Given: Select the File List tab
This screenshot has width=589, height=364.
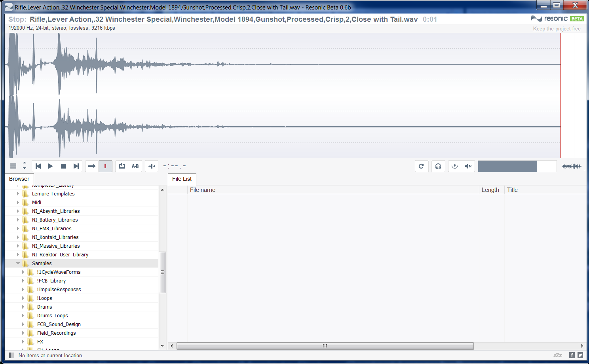Looking at the screenshot, I should click(182, 179).
